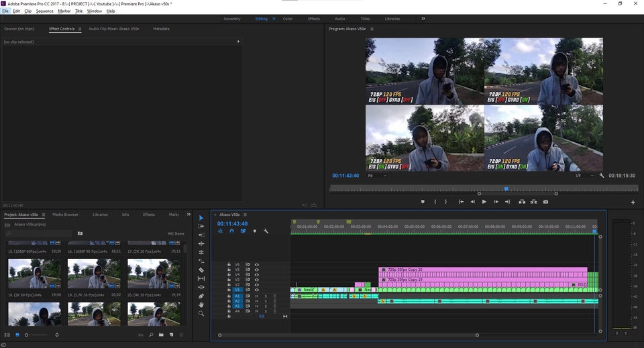Image resolution: width=644 pixels, height=348 pixels.
Task: Show more workspaces chevron
Action: [x=423, y=19]
